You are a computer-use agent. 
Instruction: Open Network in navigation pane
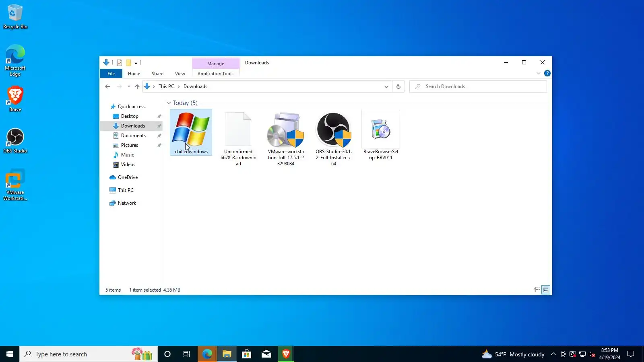127,203
